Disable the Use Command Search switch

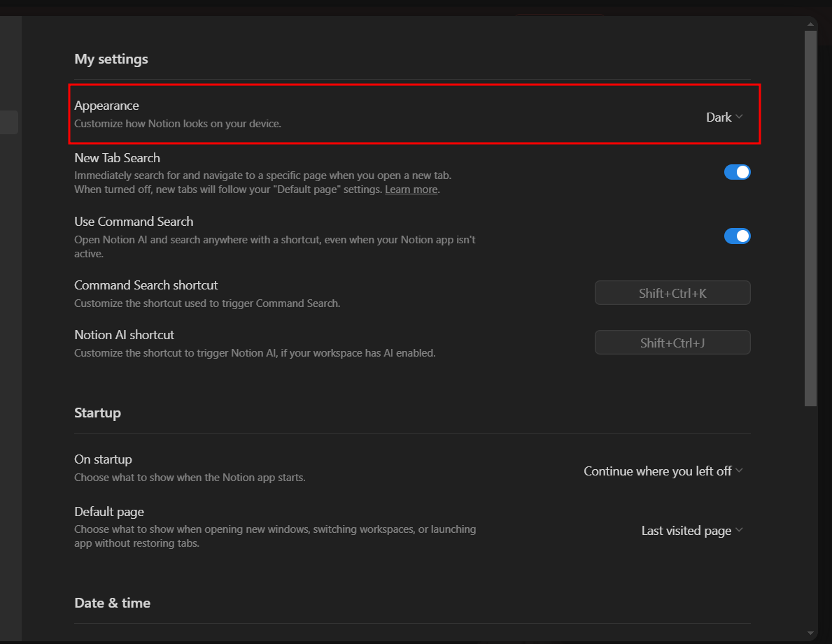(737, 236)
